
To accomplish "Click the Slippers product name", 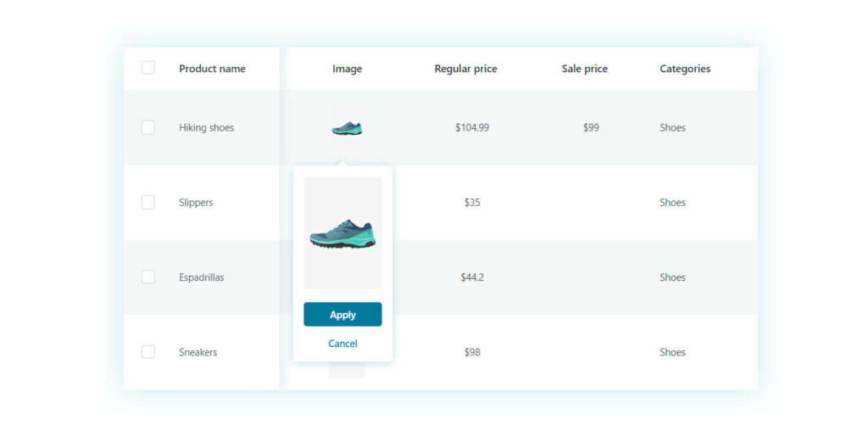I will (x=196, y=203).
